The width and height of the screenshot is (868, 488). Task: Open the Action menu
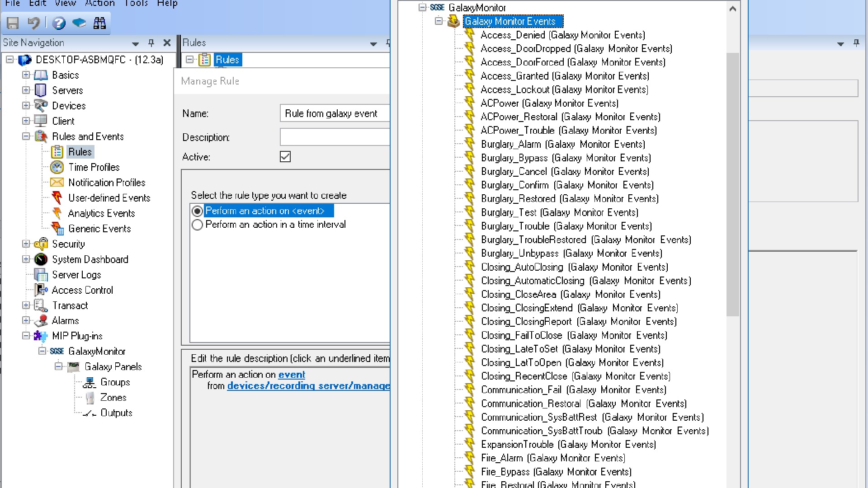[x=99, y=3]
